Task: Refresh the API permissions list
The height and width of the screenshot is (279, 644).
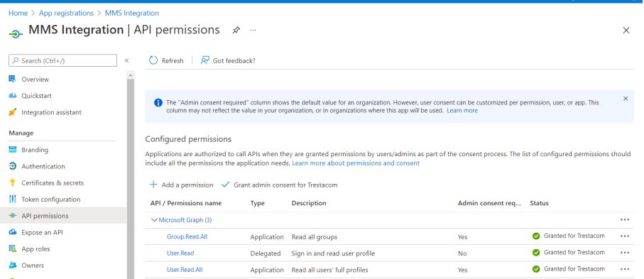Action: pos(166,60)
